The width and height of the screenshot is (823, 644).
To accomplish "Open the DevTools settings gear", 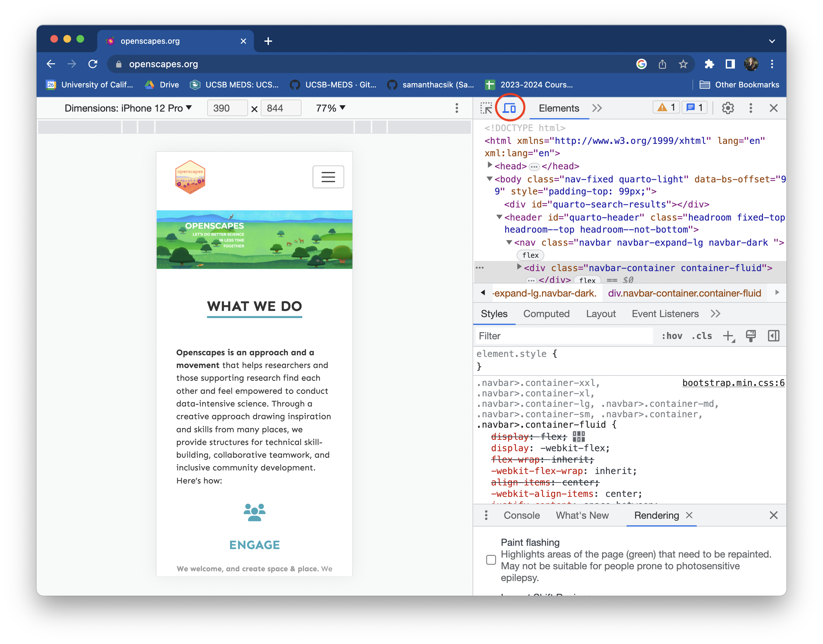I will point(728,108).
